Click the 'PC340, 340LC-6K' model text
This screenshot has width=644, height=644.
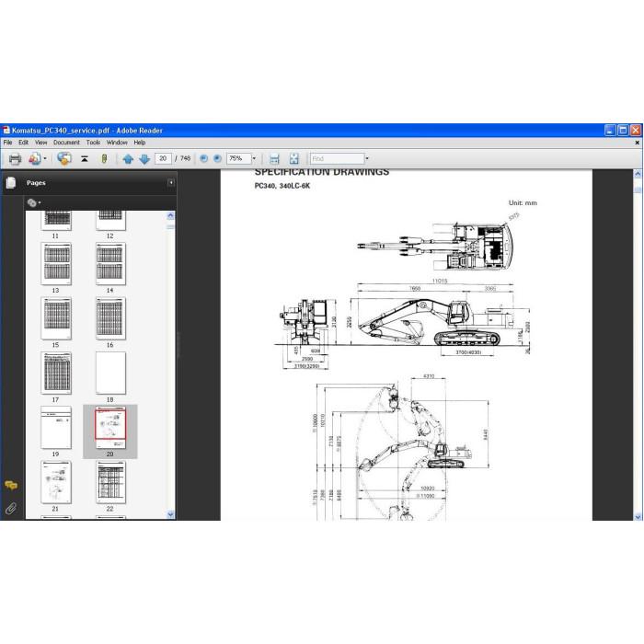282,186
